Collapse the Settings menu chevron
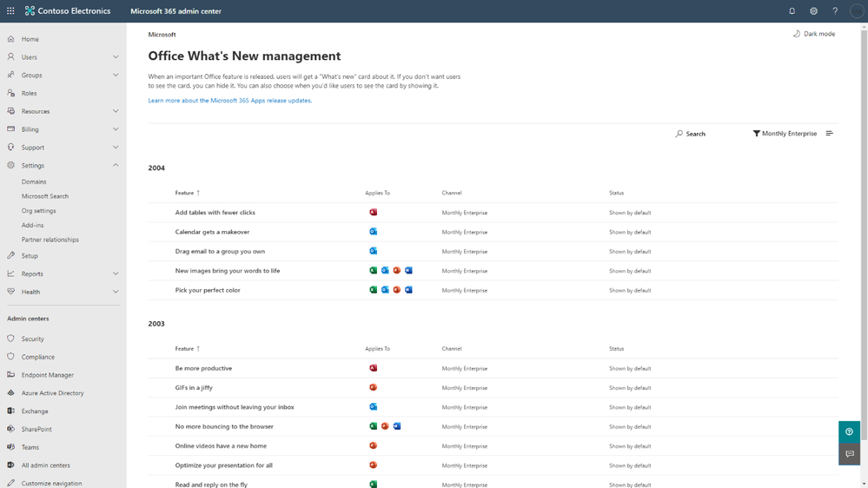Image resolution: width=868 pixels, height=488 pixels. point(116,165)
